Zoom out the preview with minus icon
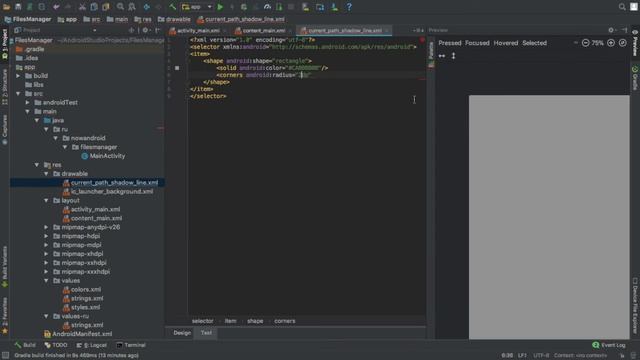Image resolution: width=640 pixels, height=360 pixels. point(585,43)
